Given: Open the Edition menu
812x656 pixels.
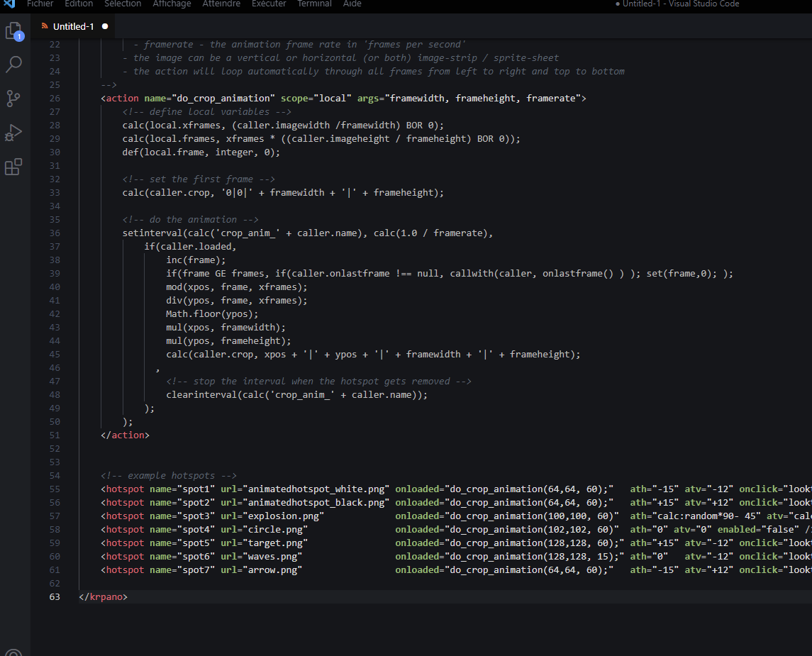Looking at the screenshot, I should pyautogui.click(x=79, y=4).
